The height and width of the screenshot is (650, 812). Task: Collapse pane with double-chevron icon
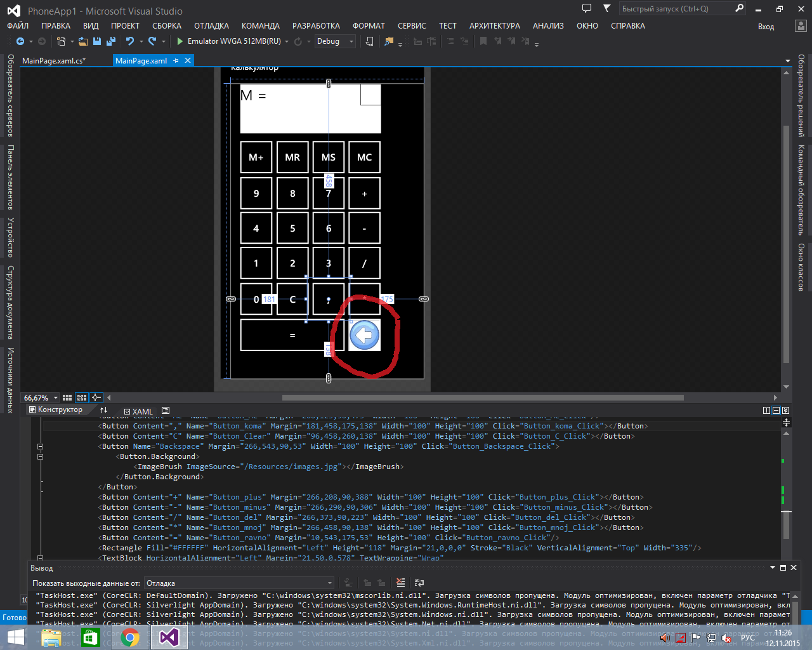pos(785,411)
